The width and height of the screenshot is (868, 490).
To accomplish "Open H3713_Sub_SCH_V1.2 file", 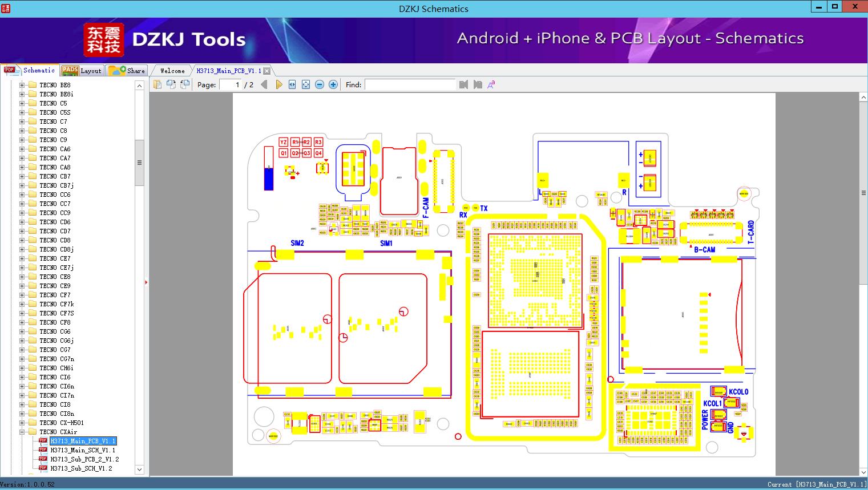I will [x=81, y=468].
